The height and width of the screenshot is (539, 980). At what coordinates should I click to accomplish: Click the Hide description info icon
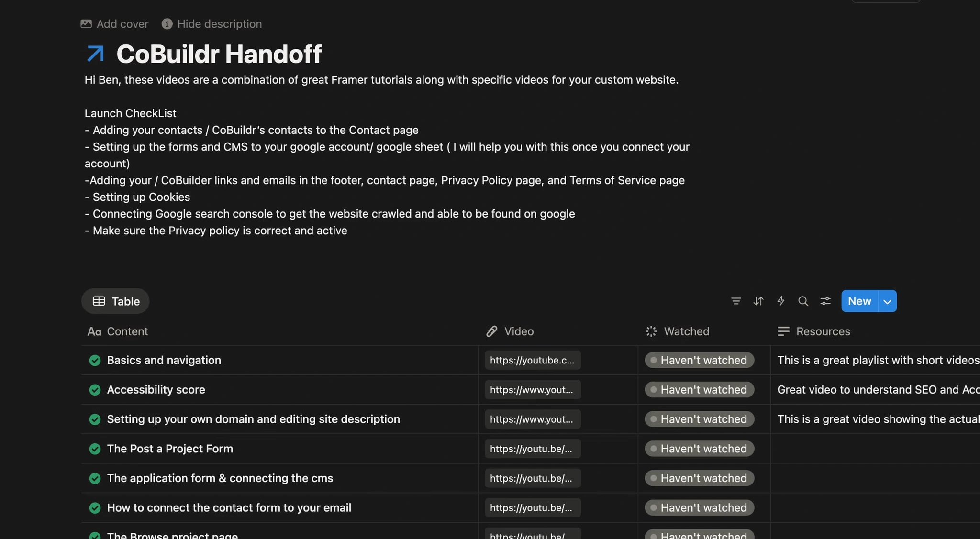[x=167, y=24]
